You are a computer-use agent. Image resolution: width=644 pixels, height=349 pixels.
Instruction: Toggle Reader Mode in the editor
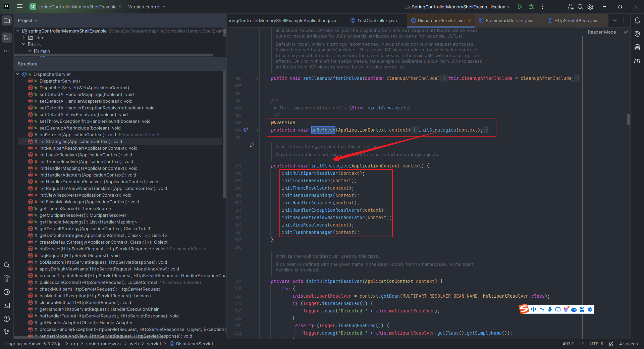click(x=602, y=32)
